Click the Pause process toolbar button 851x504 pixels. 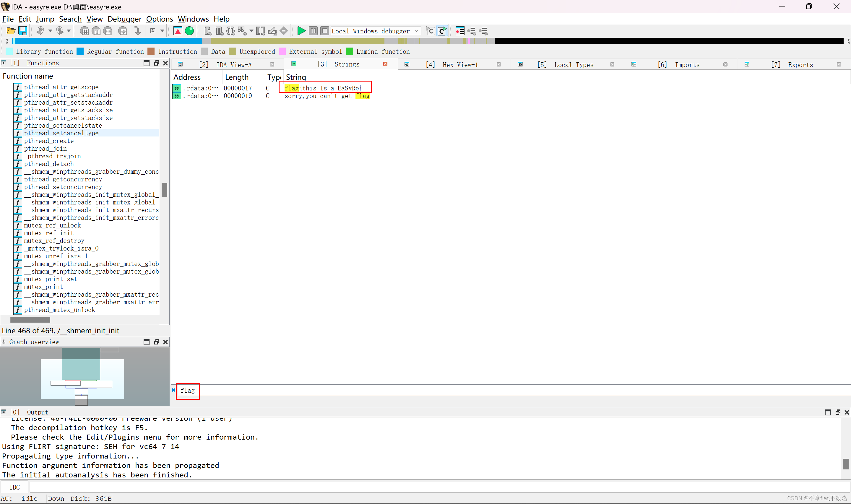click(x=313, y=31)
